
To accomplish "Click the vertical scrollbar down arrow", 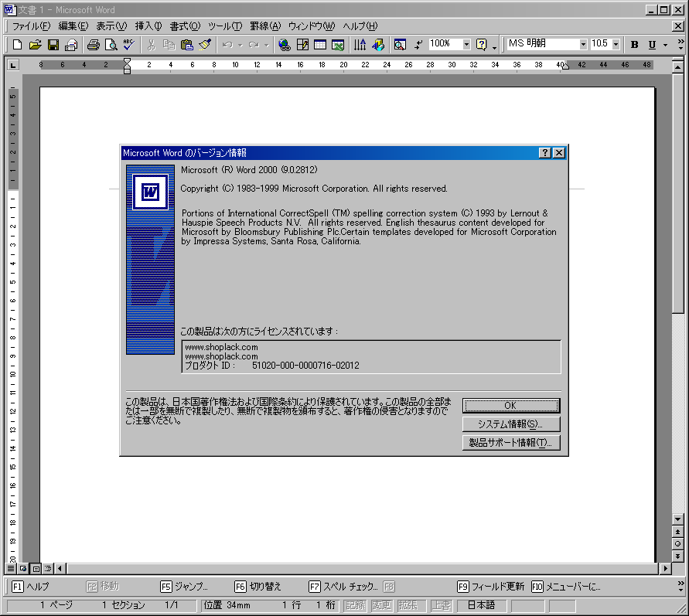I will pyautogui.click(x=678, y=519).
